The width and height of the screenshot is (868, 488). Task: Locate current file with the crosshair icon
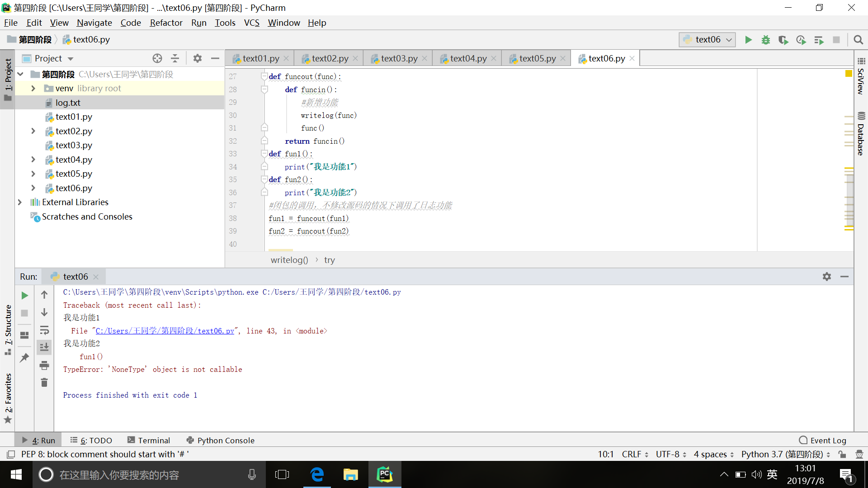tap(157, 58)
